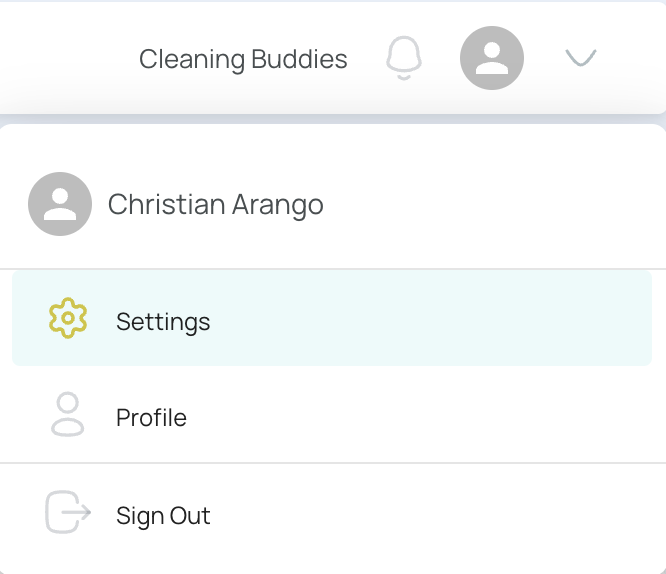Click the Profile text label
Screen dimensions: 666x574
(x=151, y=418)
